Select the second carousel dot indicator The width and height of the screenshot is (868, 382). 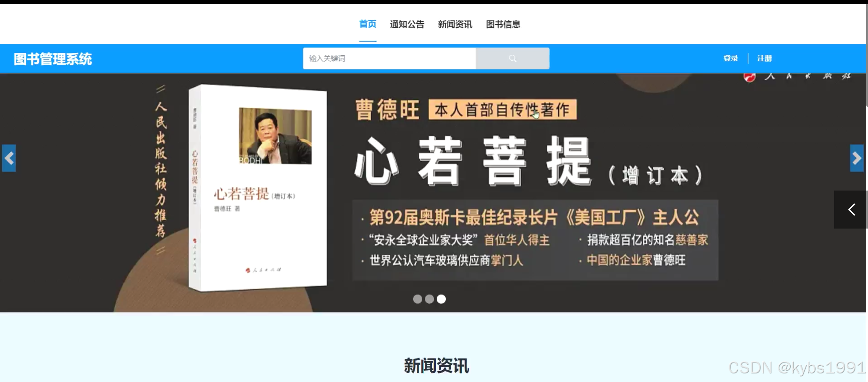point(429,299)
